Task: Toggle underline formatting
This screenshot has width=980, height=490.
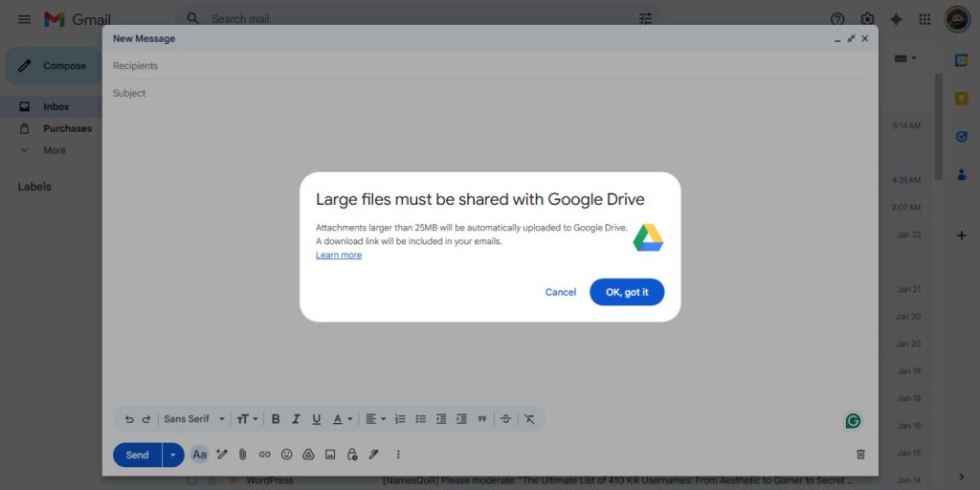Action: coord(316,419)
